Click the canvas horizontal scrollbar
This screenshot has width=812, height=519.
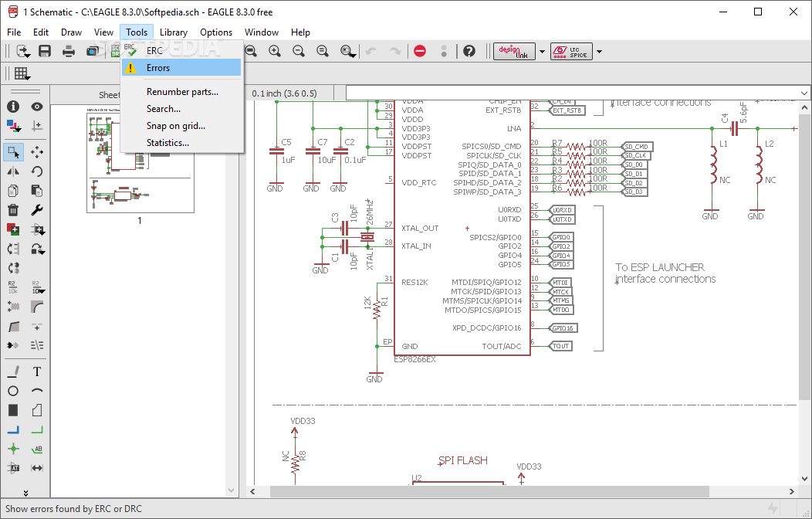(522, 491)
